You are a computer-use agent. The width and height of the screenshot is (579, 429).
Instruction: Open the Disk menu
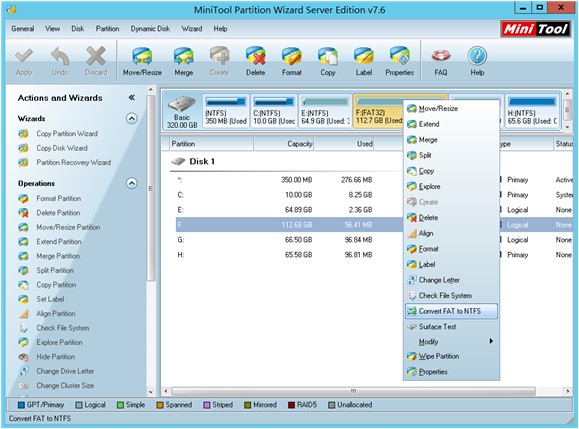(78, 28)
